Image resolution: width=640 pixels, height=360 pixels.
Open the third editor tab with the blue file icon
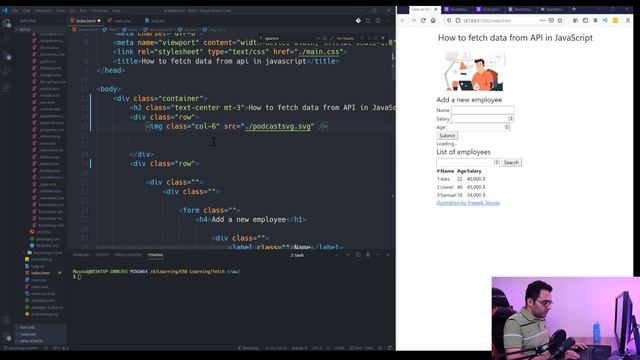tap(156, 20)
